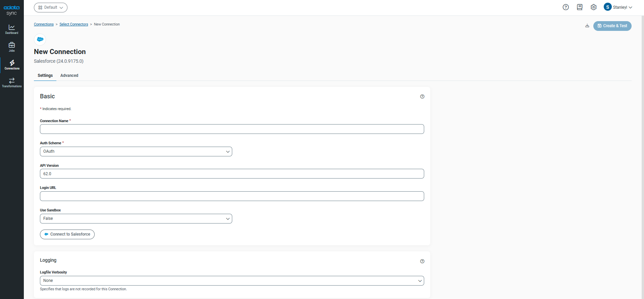
Task: Follow the Select Connectors breadcrumb link
Action: pyautogui.click(x=74, y=24)
